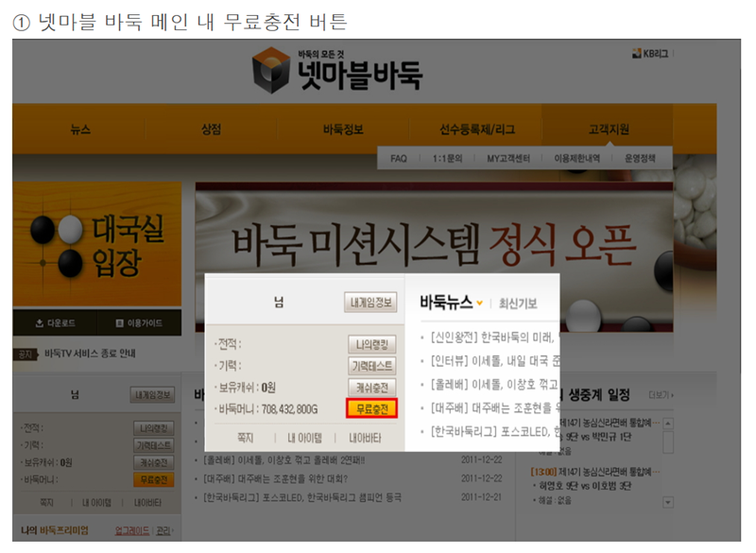Expand the 바둑뉴스 dropdown arrow

480,303
